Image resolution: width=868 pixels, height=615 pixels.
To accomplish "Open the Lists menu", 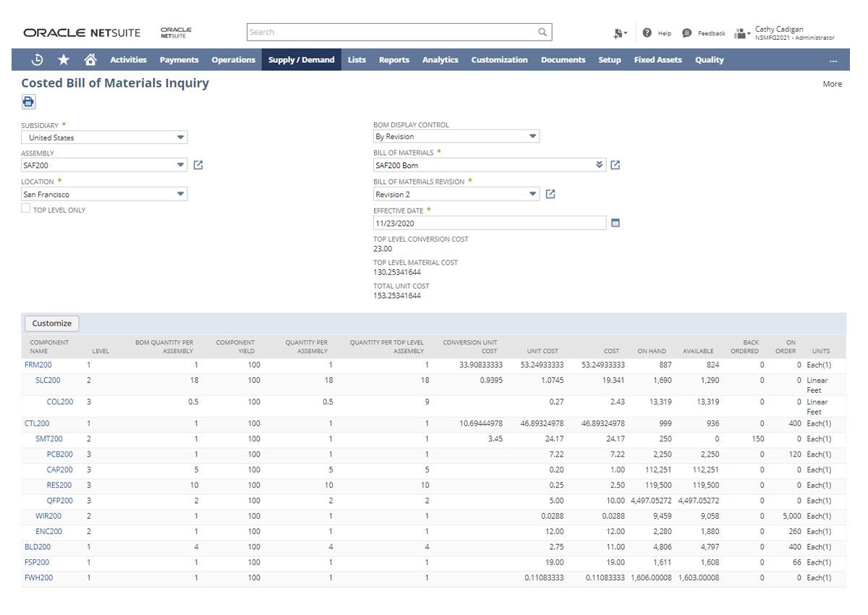I will 357,60.
